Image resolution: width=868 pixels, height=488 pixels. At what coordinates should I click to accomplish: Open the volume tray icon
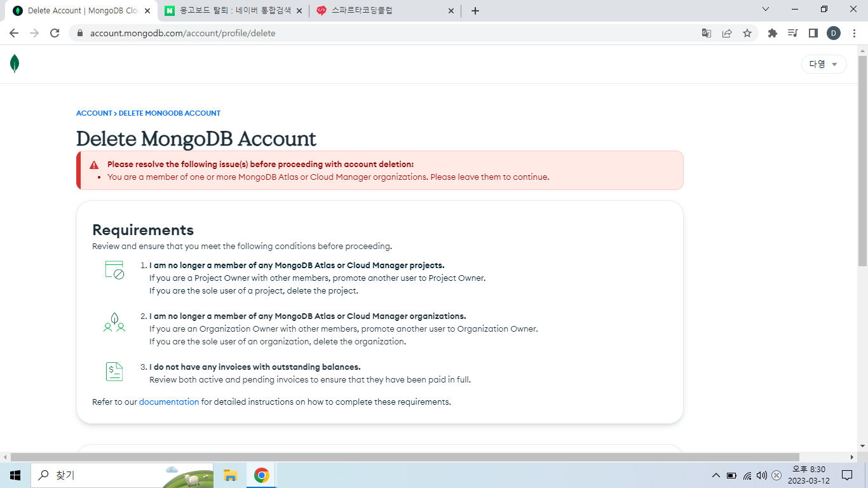tap(762, 475)
